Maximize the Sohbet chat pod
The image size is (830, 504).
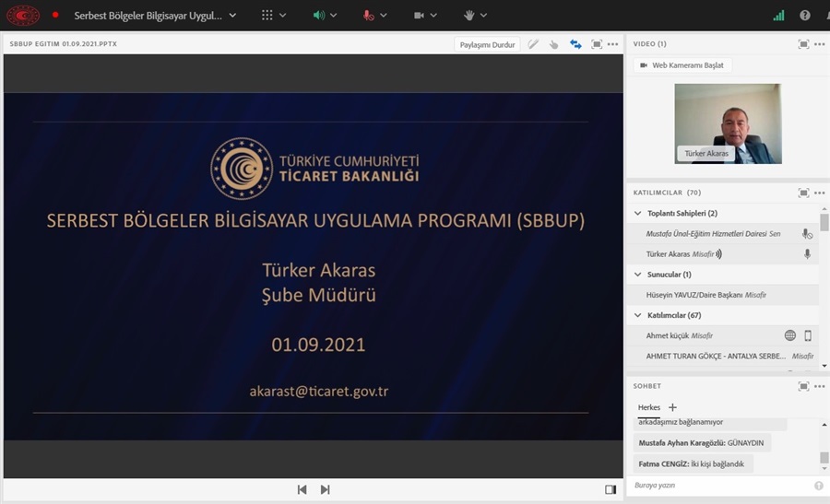pos(803,386)
